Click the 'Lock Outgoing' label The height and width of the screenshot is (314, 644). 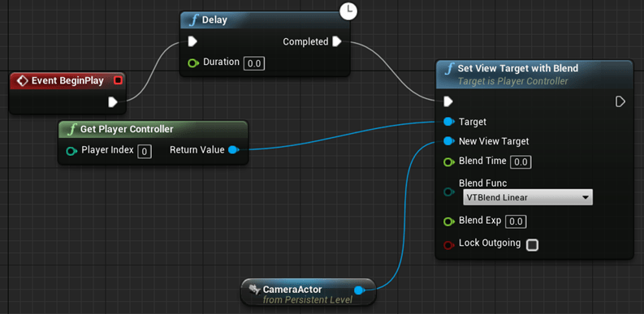point(490,243)
